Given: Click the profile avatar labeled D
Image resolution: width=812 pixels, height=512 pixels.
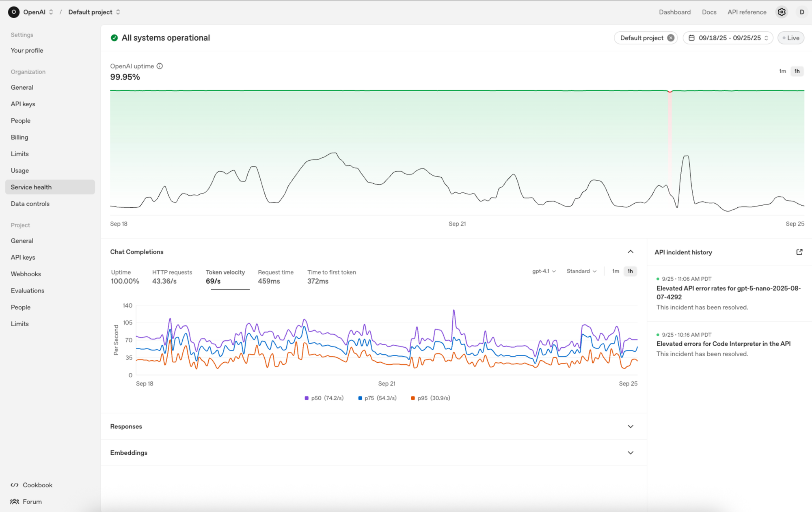Looking at the screenshot, I should coord(802,12).
